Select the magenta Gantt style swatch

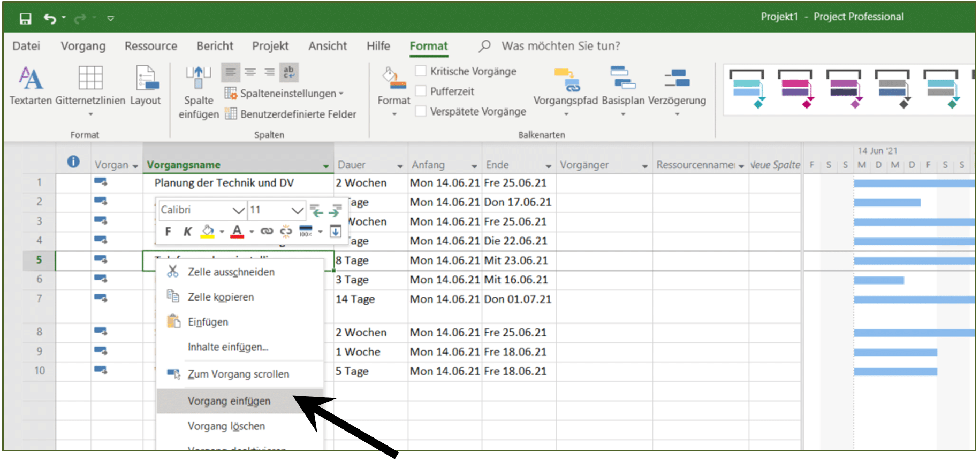click(x=795, y=88)
